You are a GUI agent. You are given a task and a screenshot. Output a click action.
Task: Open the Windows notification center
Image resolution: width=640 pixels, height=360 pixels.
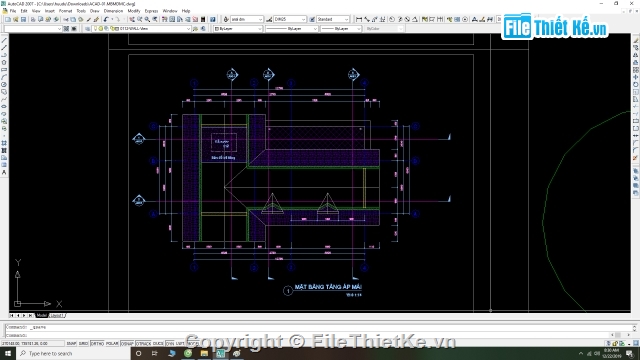(x=629, y=353)
